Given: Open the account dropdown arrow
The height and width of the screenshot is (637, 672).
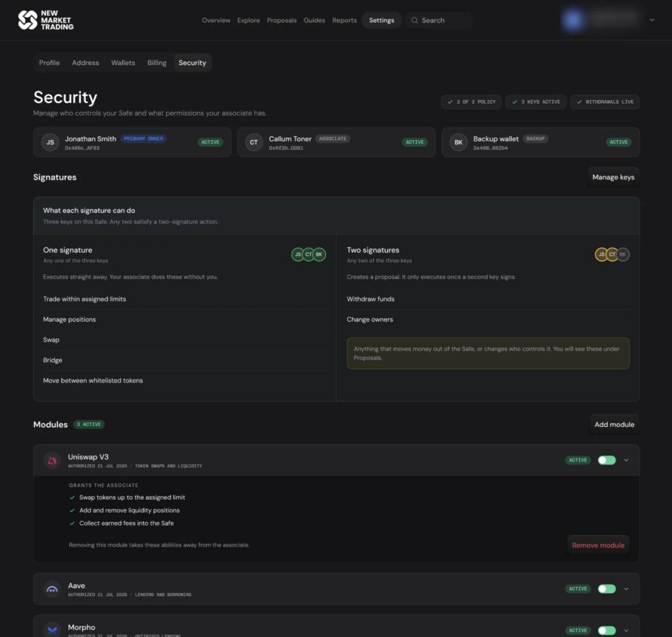Looking at the screenshot, I should [x=652, y=20].
